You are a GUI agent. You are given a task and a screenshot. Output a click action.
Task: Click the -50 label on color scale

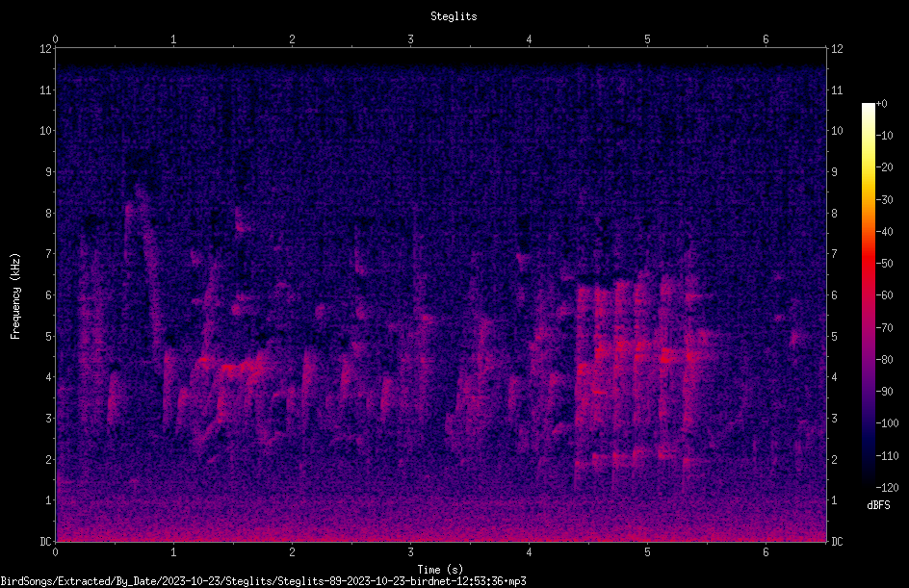884,263
